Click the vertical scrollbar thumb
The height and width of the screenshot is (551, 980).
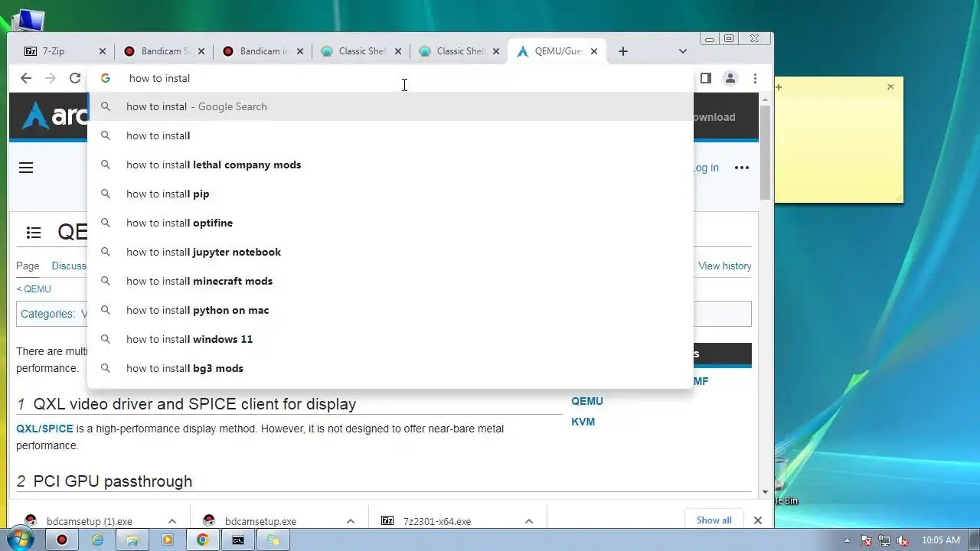pyautogui.click(x=765, y=153)
